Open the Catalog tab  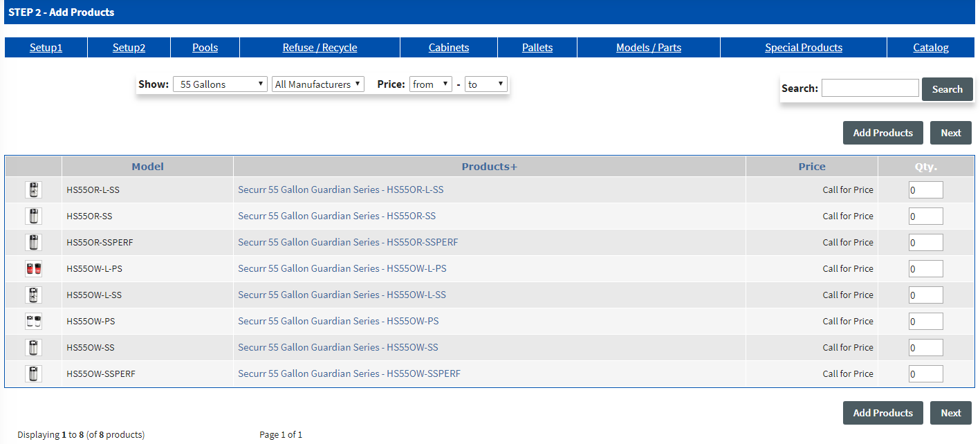coord(931,48)
